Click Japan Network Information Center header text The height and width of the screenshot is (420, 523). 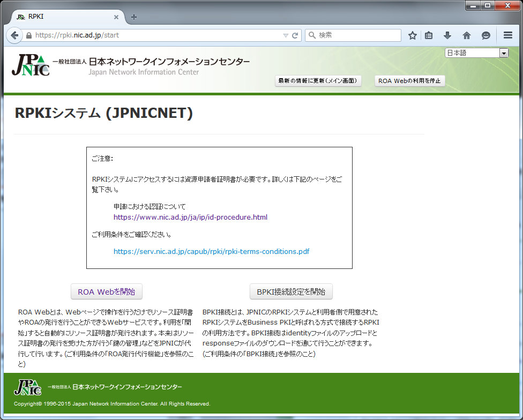pyautogui.click(x=144, y=72)
